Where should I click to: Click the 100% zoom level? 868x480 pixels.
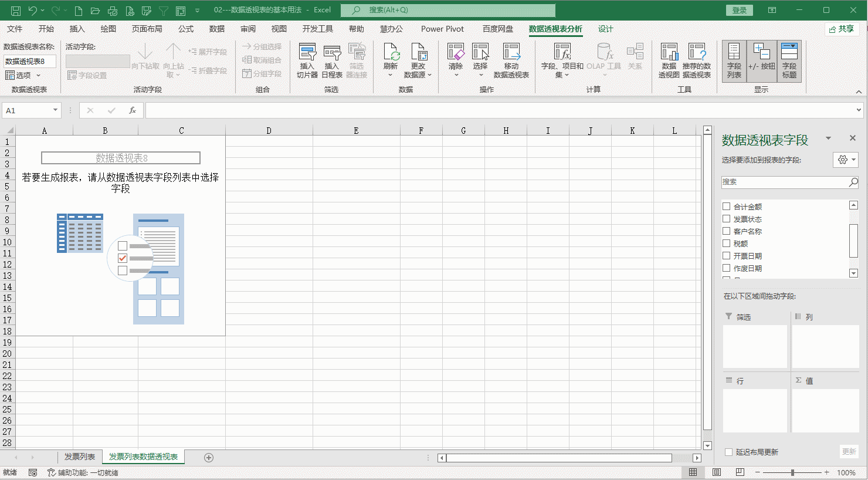[x=846, y=472]
